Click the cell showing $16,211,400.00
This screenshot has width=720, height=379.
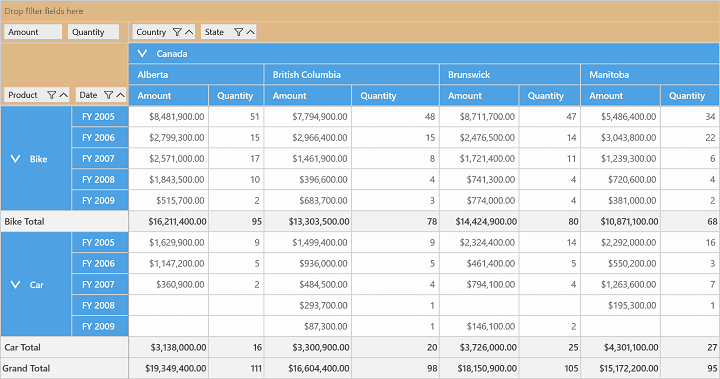169,221
